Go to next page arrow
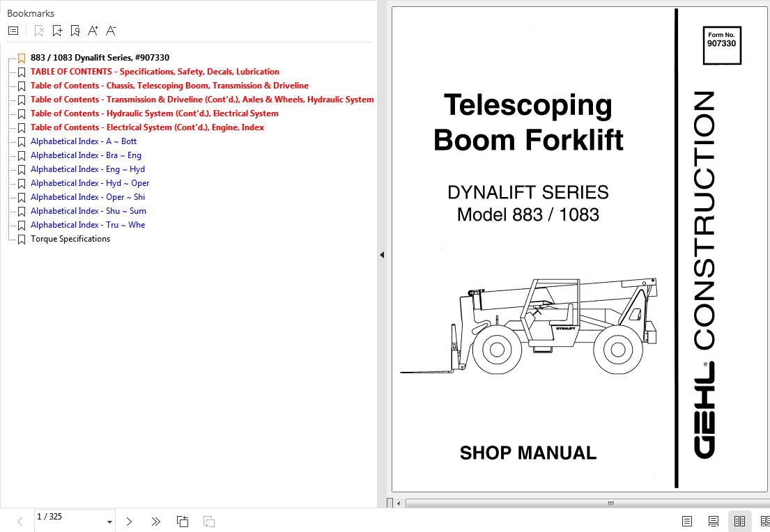770x532 pixels. tap(129, 521)
